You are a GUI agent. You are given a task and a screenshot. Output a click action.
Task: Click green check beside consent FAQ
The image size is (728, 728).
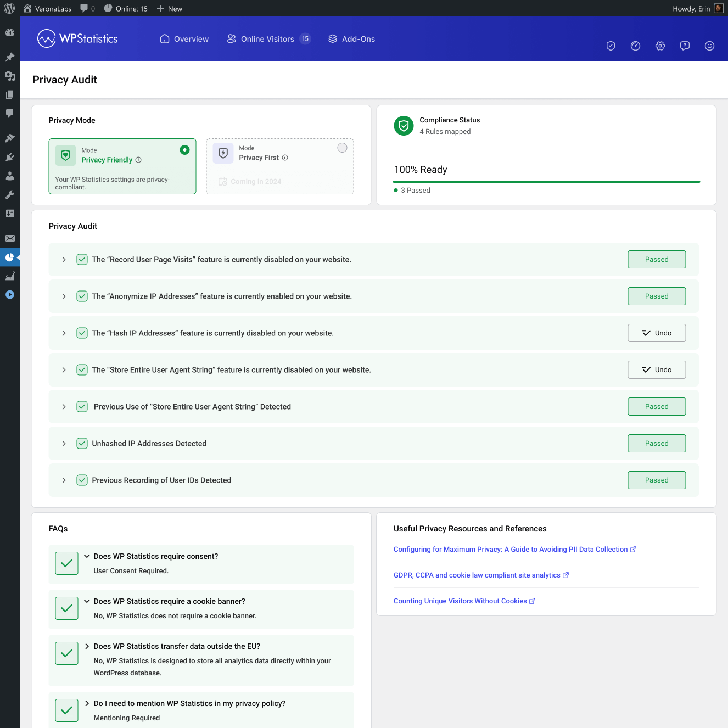point(66,563)
